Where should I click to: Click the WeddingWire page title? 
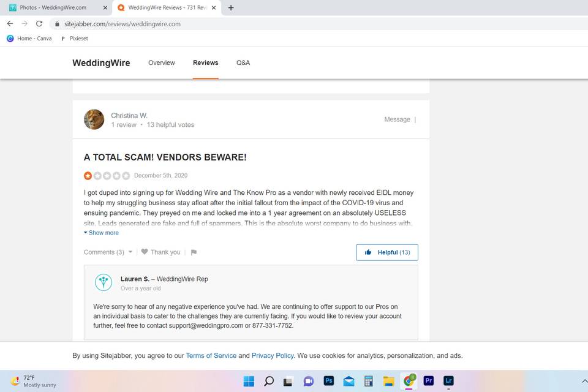coord(101,62)
